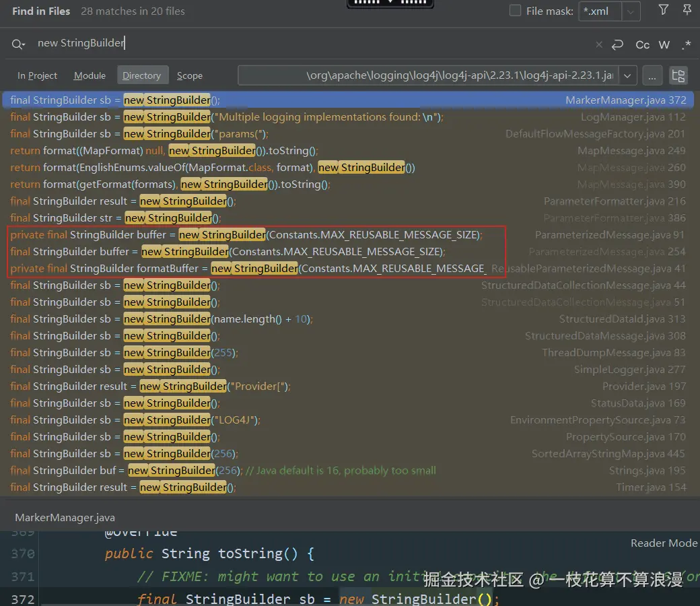Select the SortedArrayStringMap.java 445 result
Image resolution: width=700 pixels, height=606 pixels.
[348, 454]
